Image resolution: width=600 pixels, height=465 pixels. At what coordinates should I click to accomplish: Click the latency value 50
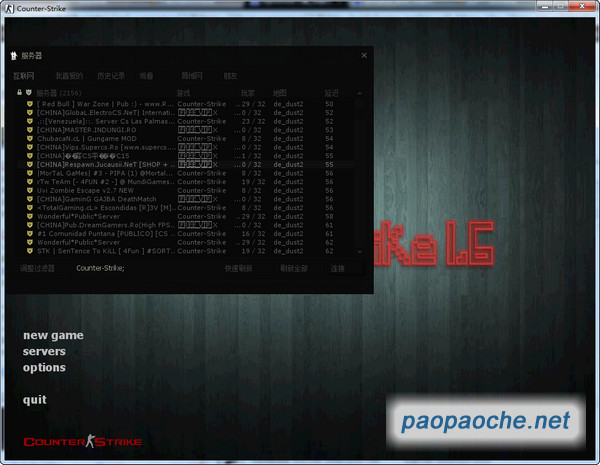(x=329, y=104)
